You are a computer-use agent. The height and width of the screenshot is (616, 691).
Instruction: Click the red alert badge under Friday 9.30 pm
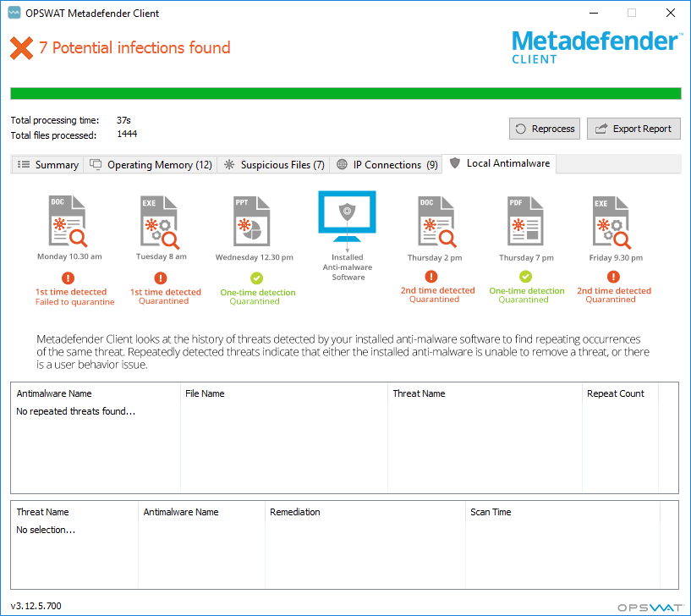coord(613,277)
